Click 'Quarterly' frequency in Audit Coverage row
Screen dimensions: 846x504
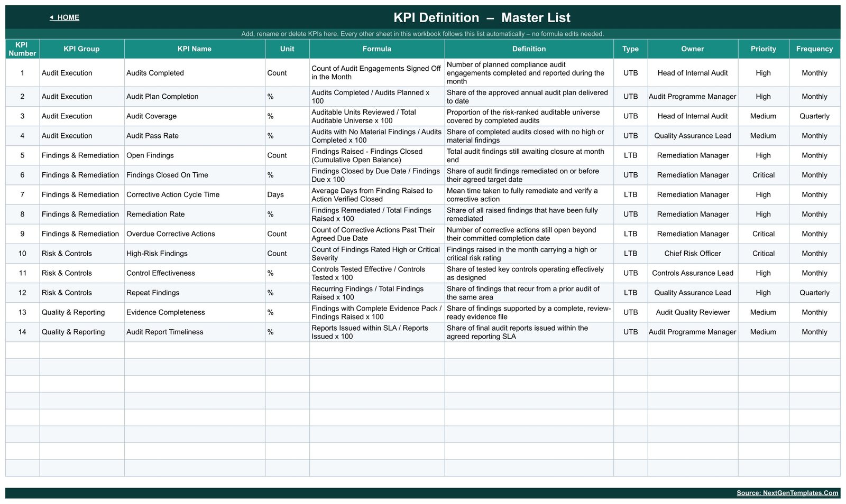(x=814, y=116)
